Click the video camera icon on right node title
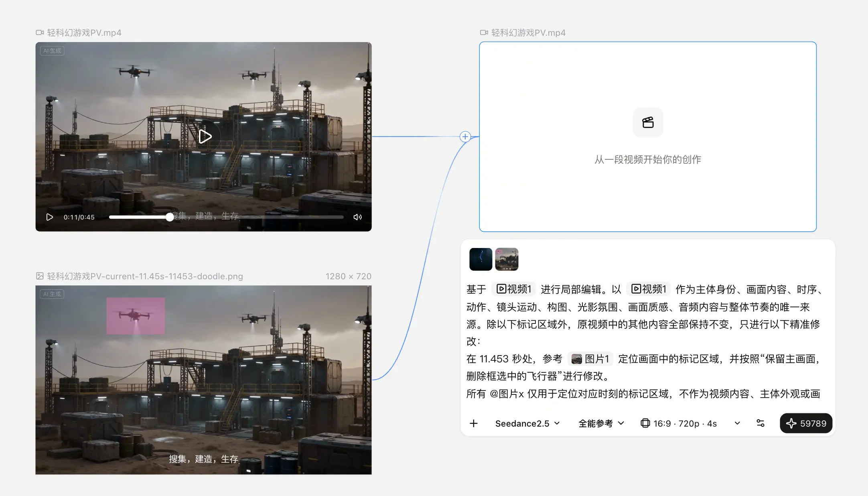This screenshot has width=868, height=496. (484, 33)
